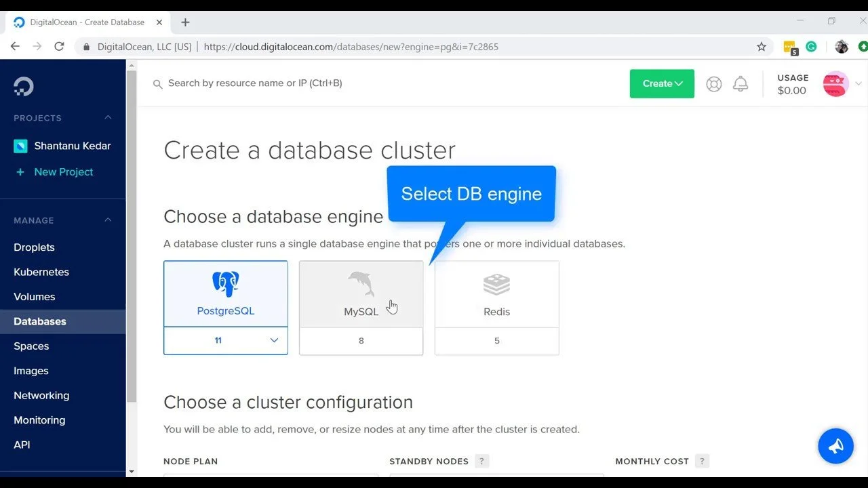Select the MySQL database engine
The image size is (868, 488).
coord(361,294)
